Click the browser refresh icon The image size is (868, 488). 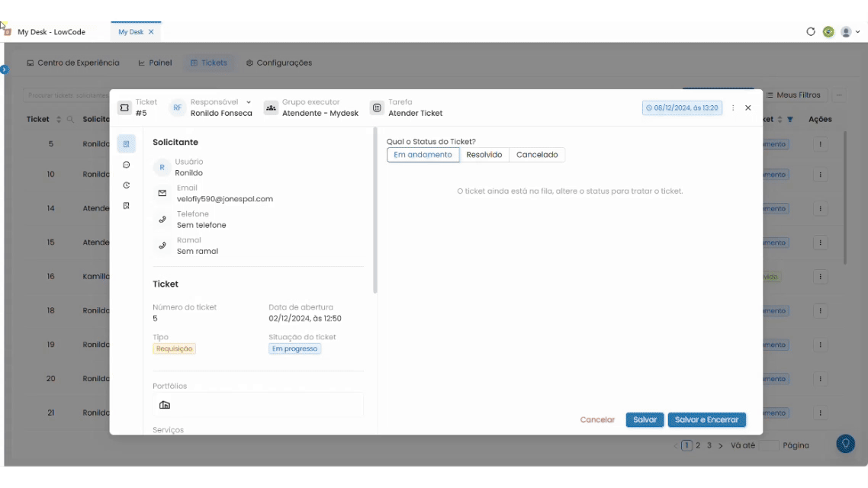click(811, 31)
